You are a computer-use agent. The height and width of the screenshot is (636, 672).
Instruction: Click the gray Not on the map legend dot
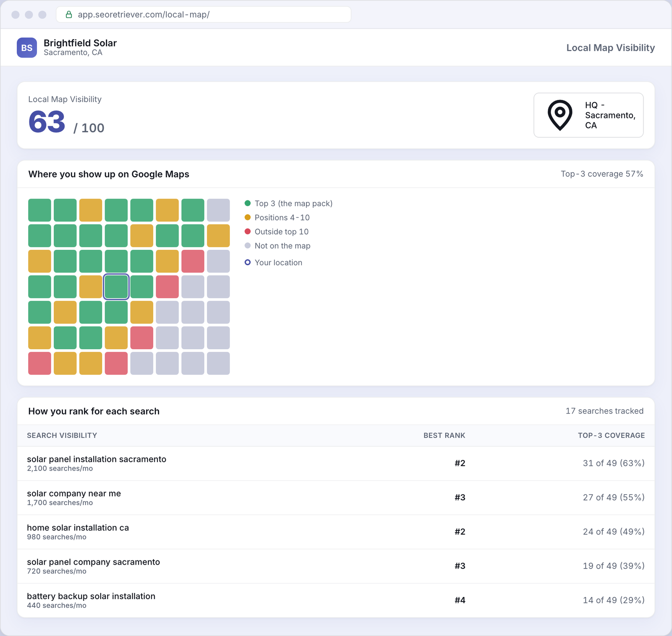[248, 246]
